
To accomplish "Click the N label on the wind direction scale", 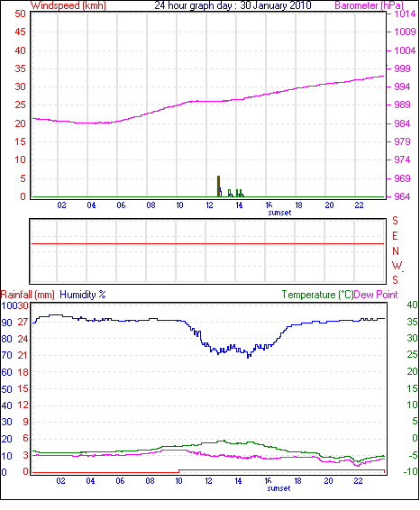I will (x=396, y=251).
